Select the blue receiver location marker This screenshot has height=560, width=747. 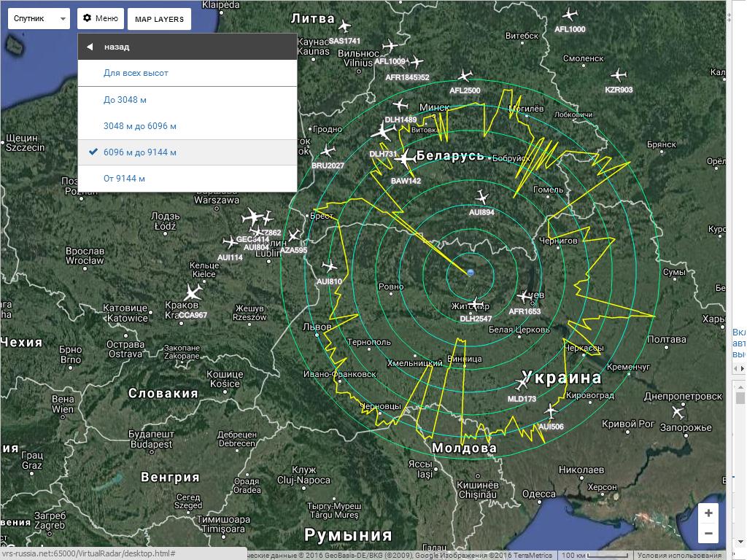(471, 273)
